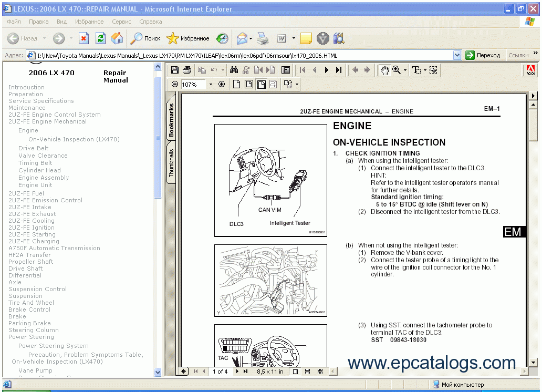The width and height of the screenshot is (542, 392).
Task: Click the Adobe logo icon
Action: [x=530, y=70]
